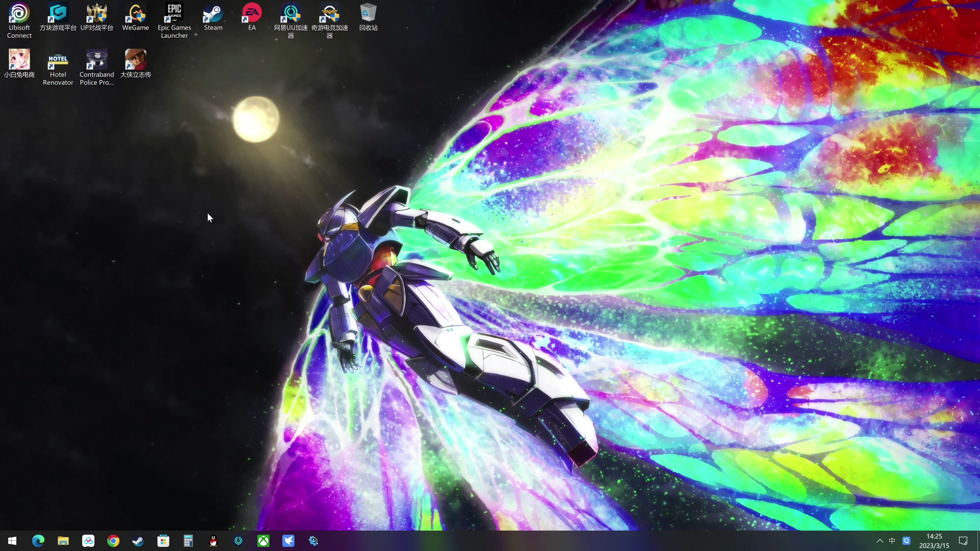This screenshot has width=980, height=551.
Task: Select the 奇游电竞加速器 desktop icon
Action: coord(330,21)
